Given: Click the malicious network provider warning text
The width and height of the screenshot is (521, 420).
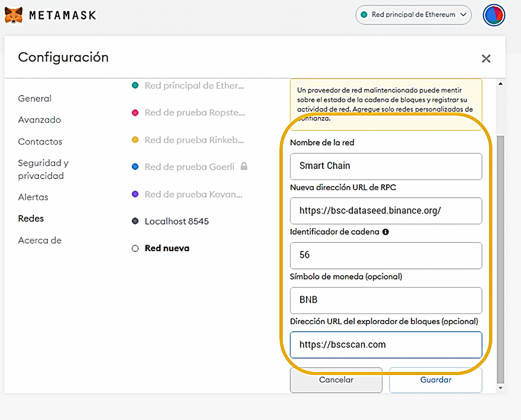Looking at the screenshot, I should (385, 104).
